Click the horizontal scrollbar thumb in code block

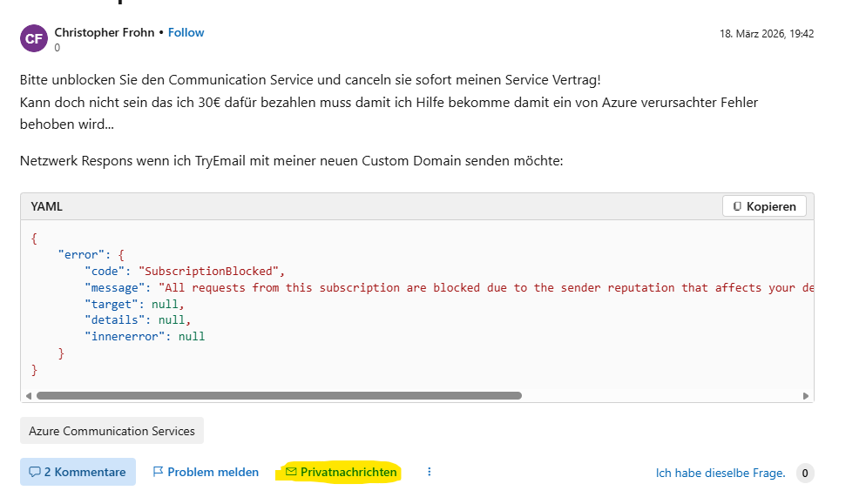[x=279, y=396]
